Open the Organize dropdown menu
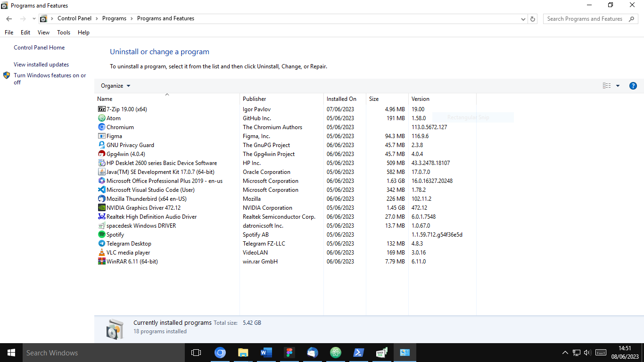 pyautogui.click(x=116, y=86)
